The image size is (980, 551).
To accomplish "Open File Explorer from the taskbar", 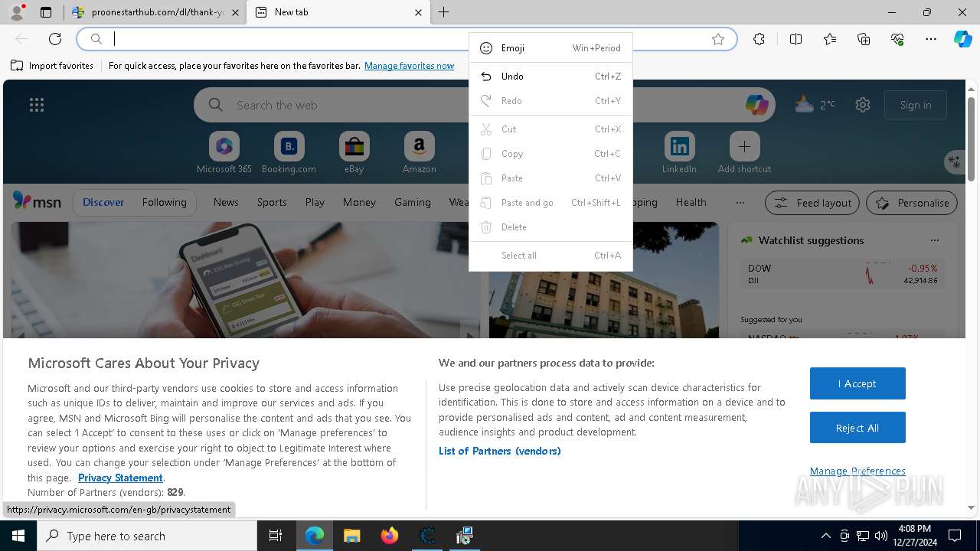I will pyautogui.click(x=352, y=536).
